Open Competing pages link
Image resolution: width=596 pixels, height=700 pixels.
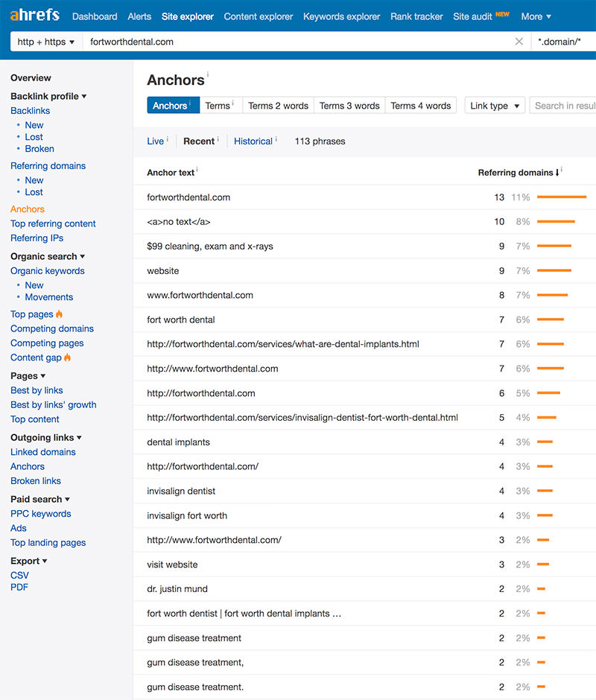(47, 343)
